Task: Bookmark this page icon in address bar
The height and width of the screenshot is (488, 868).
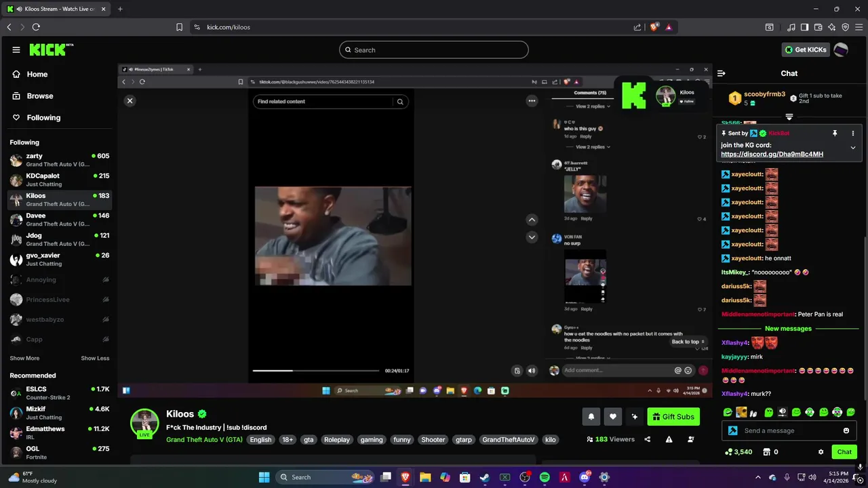Action: coord(179,27)
